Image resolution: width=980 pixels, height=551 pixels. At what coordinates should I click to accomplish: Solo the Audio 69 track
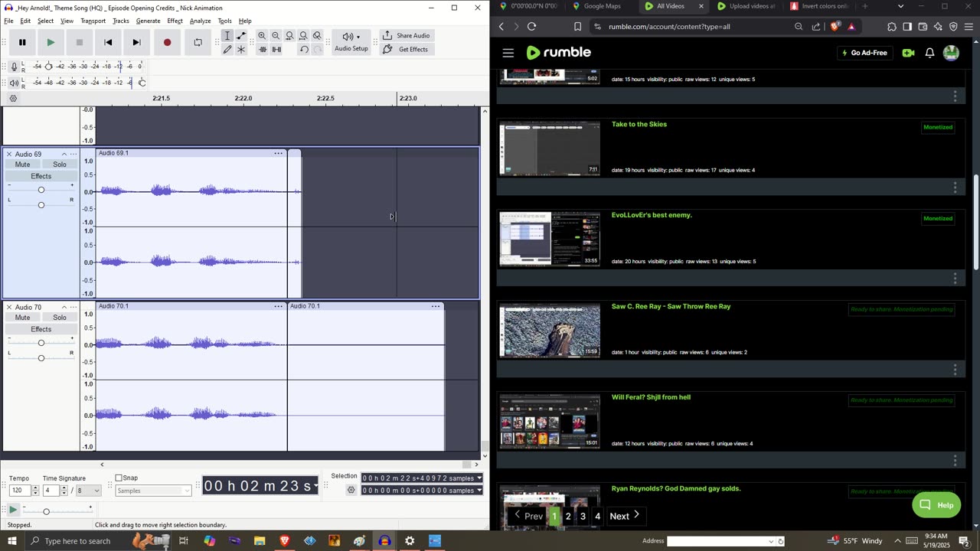pyautogui.click(x=60, y=165)
